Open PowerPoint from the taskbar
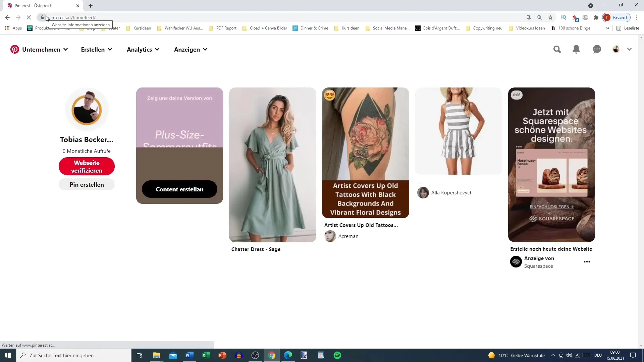644x362 pixels. coord(222,355)
